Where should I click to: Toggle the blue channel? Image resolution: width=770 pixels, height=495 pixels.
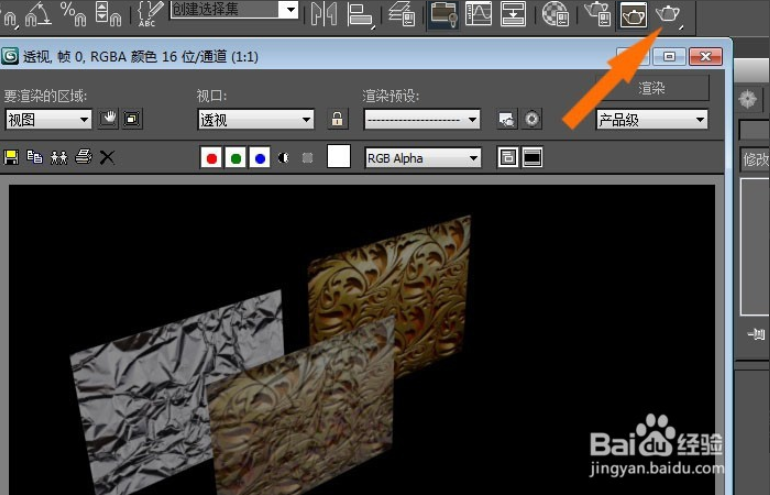(260, 158)
